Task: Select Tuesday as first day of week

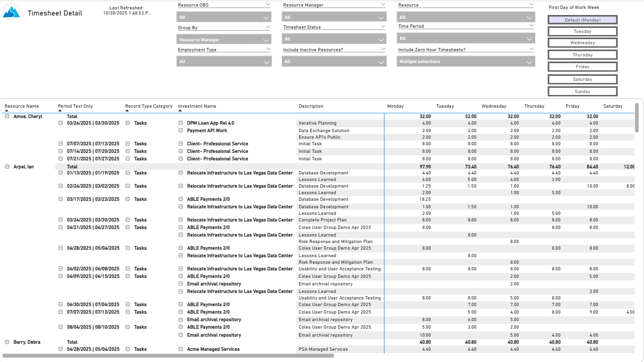Action: [582, 31]
